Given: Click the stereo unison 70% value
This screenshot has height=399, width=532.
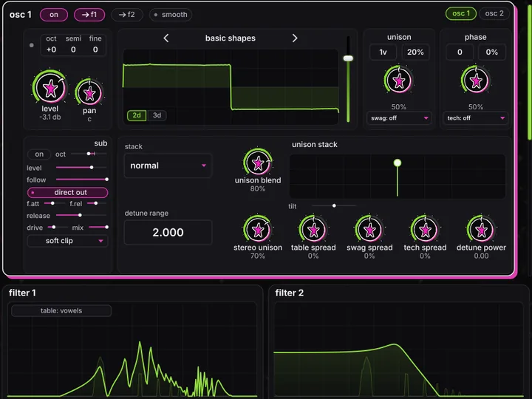Looking at the screenshot, I should coord(258,256).
